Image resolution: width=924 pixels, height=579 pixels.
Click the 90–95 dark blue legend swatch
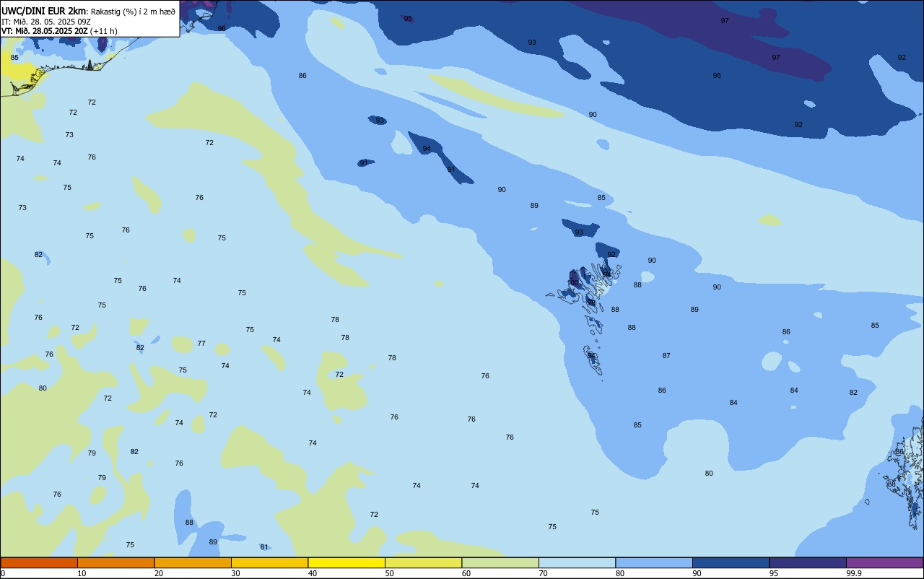tap(731, 562)
